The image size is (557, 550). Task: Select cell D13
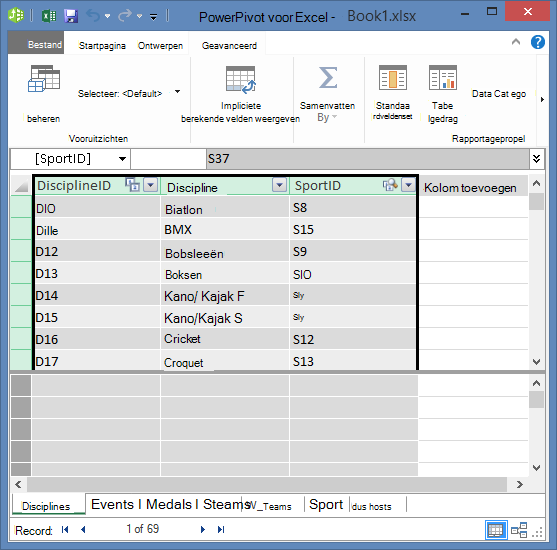[97, 273]
